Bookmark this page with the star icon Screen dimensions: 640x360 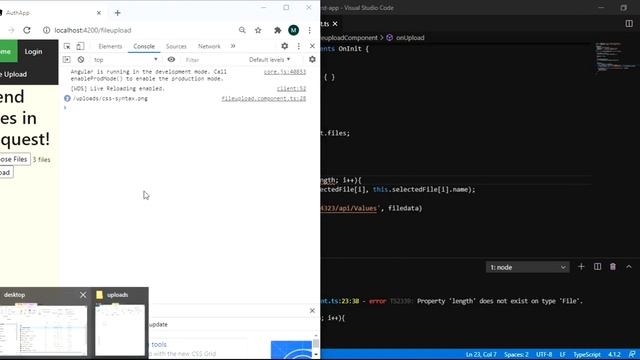click(x=258, y=30)
